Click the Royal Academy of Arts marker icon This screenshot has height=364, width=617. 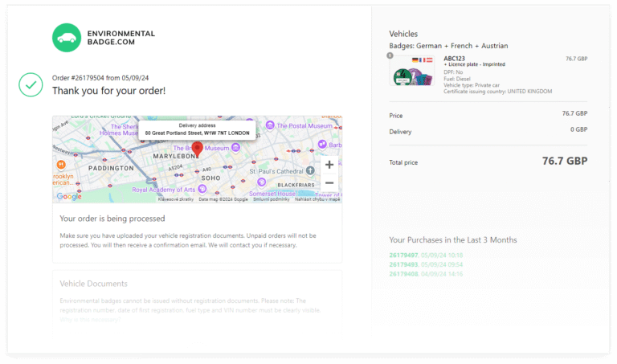[x=202, y=189]
